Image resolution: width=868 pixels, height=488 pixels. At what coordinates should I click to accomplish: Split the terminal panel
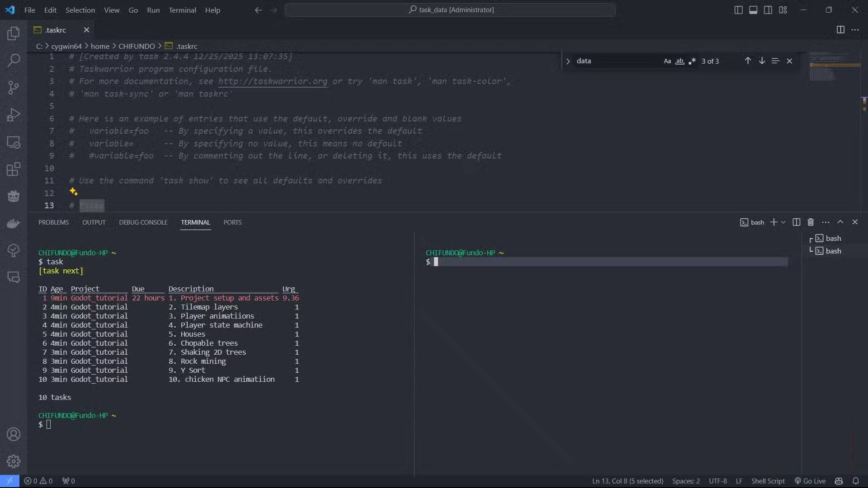tap(797, 222)
